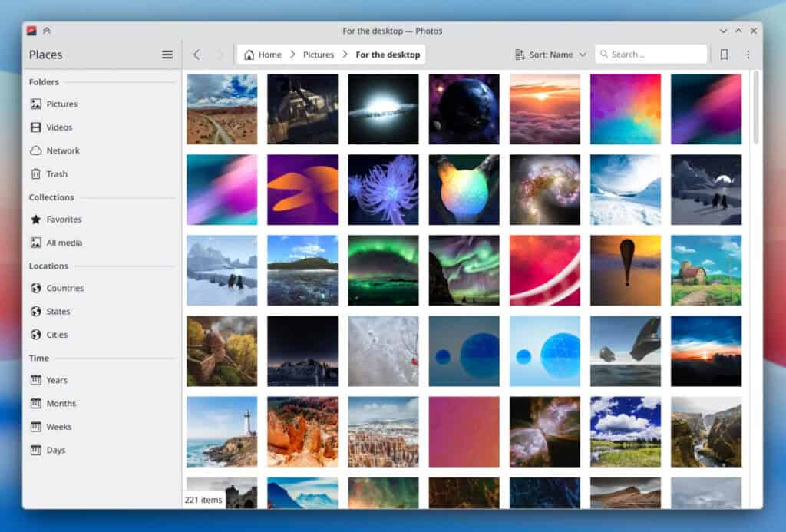Open the flat pink gradient thumbnail

click(464, 431)
